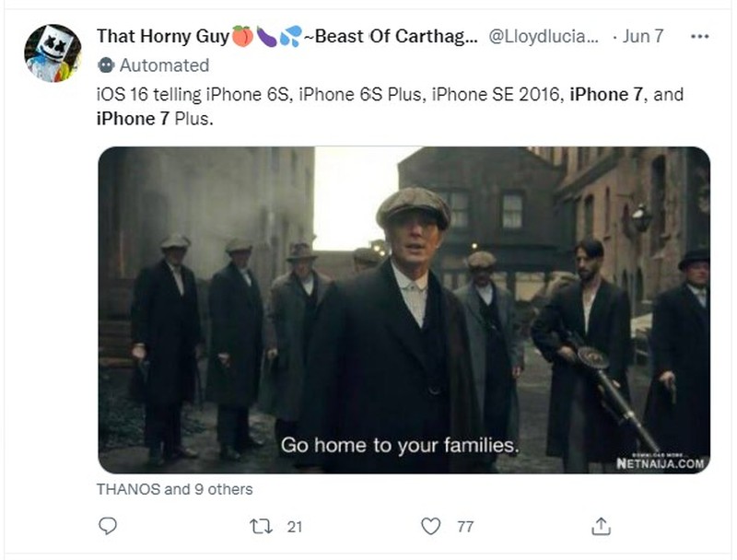Open the reply composer via speech bubble icon
This screenshot has width=737, height=560.
pyautogui.click(x=108, y=525)
